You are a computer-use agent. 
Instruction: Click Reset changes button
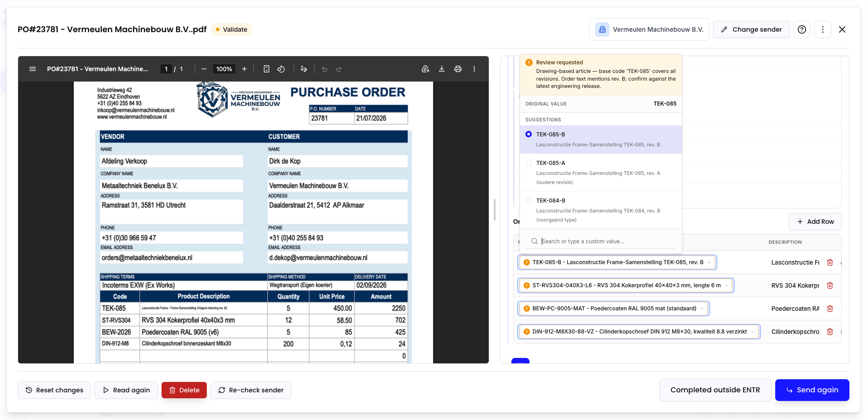coord(54,390)
